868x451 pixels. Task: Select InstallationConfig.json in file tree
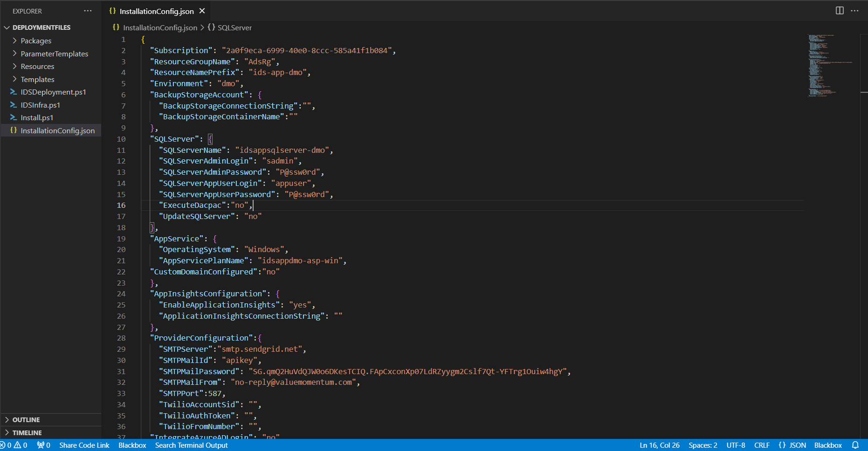tap(51, 131)
